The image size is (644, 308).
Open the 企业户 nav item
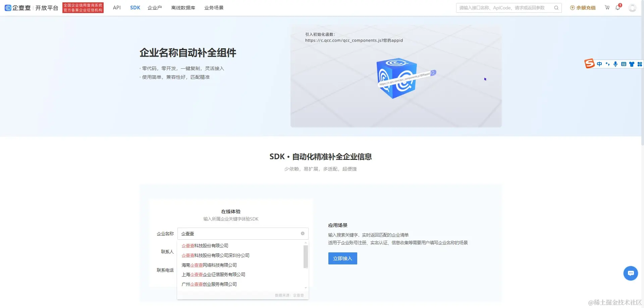pyautogui.click(x=155, y=8)
